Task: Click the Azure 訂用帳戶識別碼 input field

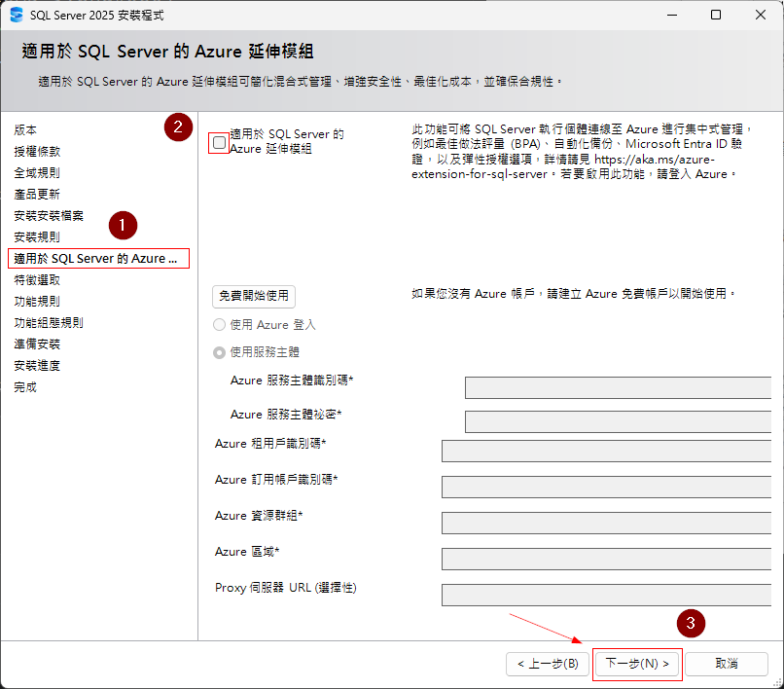Action: [x=607, y=487]
